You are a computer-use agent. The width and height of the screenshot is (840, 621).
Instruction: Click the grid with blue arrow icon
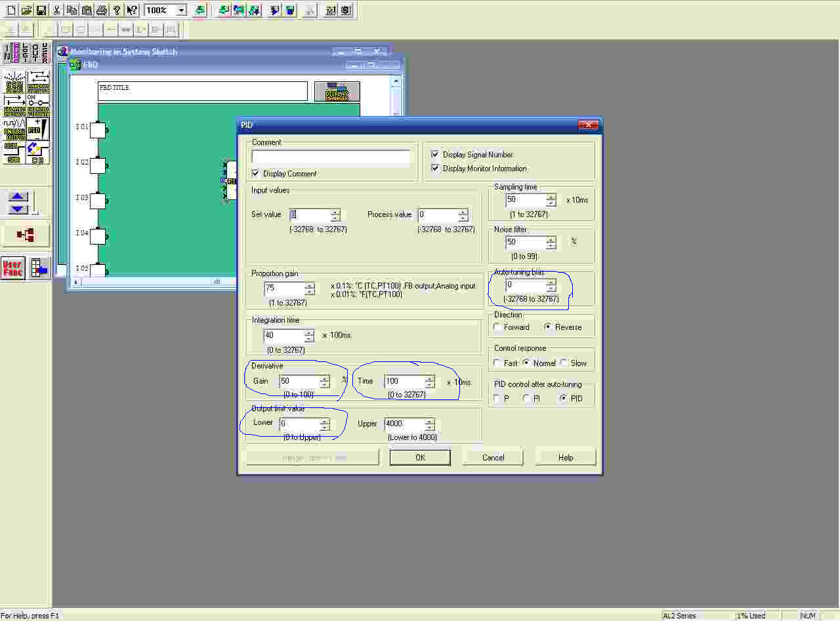(39, 268)
